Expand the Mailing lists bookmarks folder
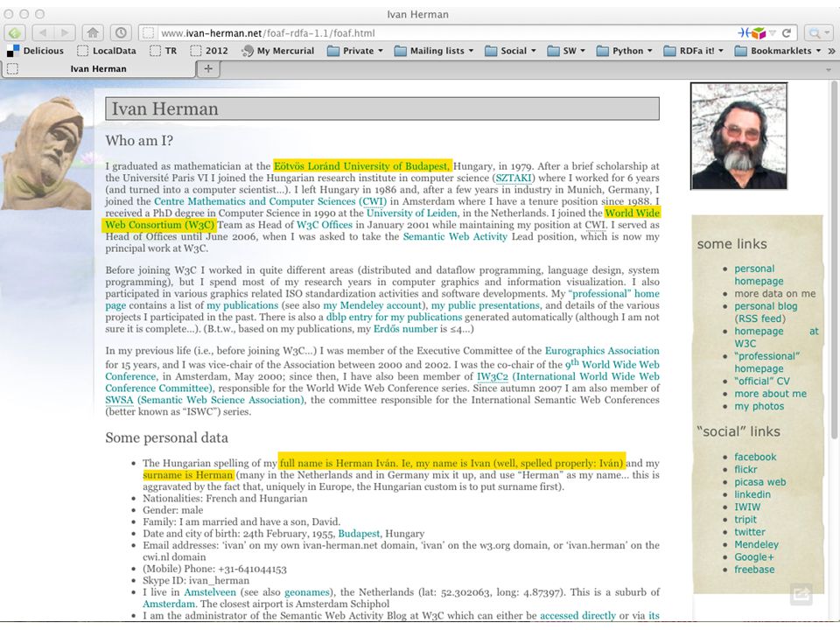Viewport: 840px width, 630px height. (x=434, y=51)
